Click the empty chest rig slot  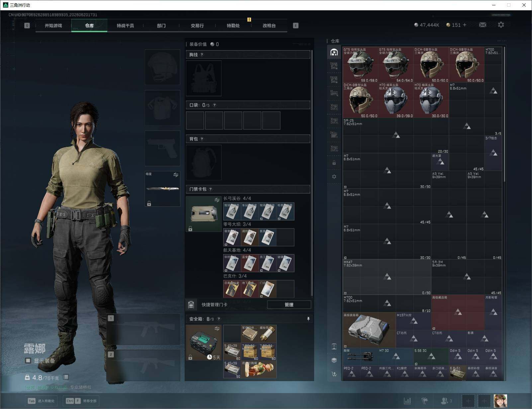click(x=204, y=78)
